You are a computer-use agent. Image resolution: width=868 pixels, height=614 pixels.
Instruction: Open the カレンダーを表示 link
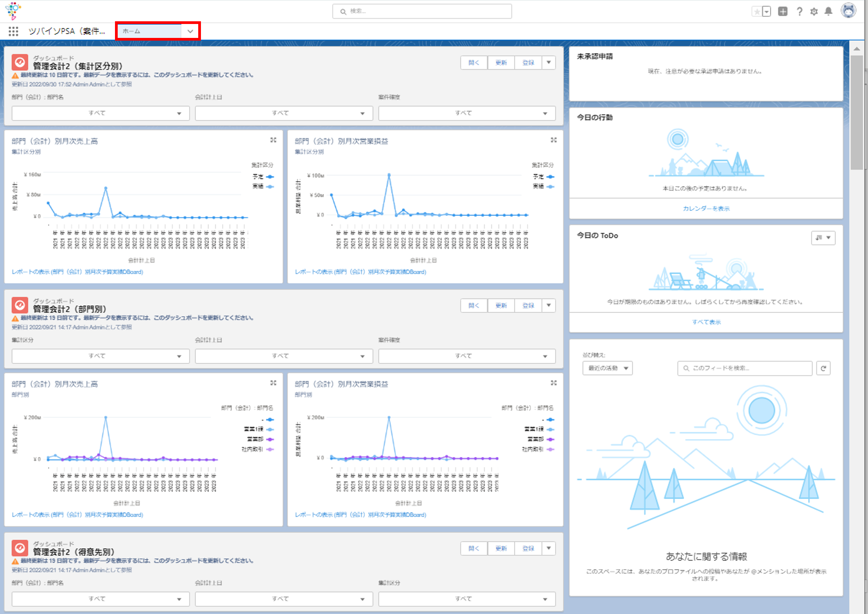pos(706,209)
